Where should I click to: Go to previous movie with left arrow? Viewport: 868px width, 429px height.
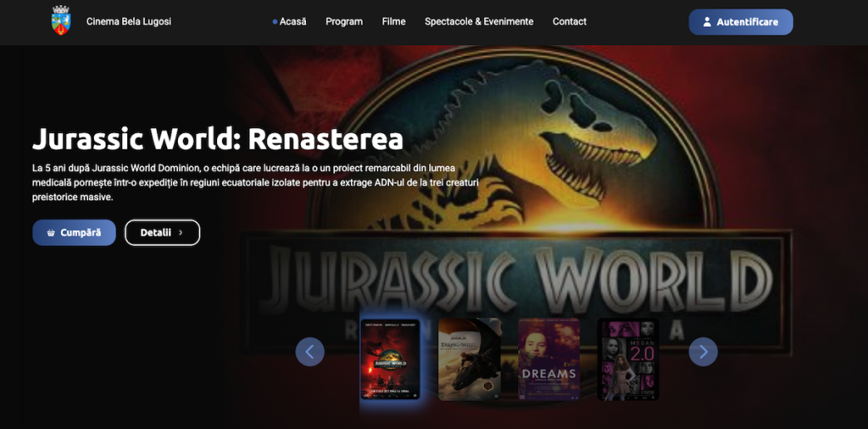(310, 352)
